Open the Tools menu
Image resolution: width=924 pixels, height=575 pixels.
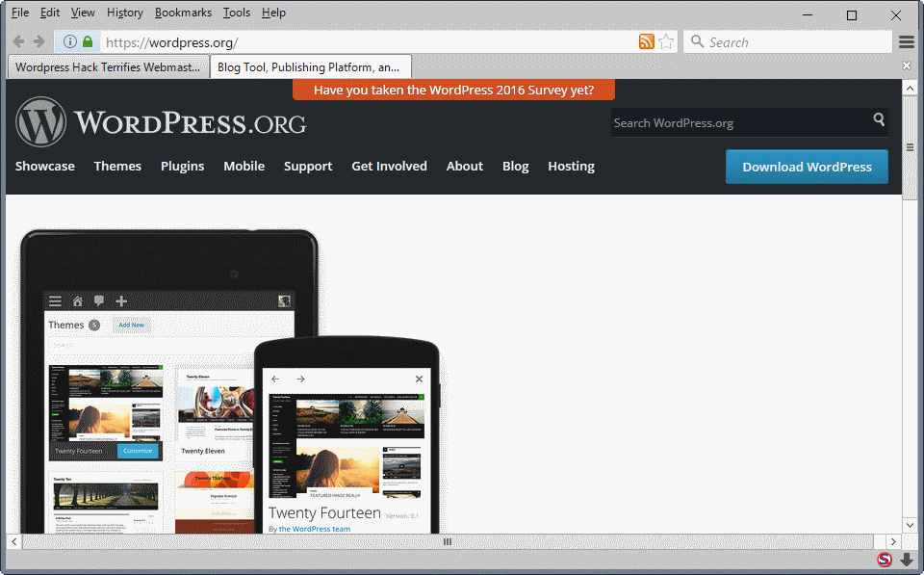click(237, 13)
